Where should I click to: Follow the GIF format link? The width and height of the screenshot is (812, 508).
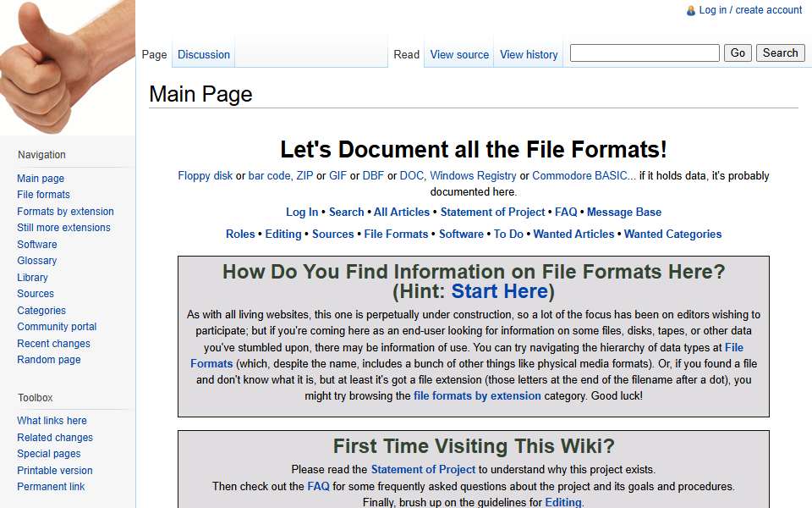point(337,176)
